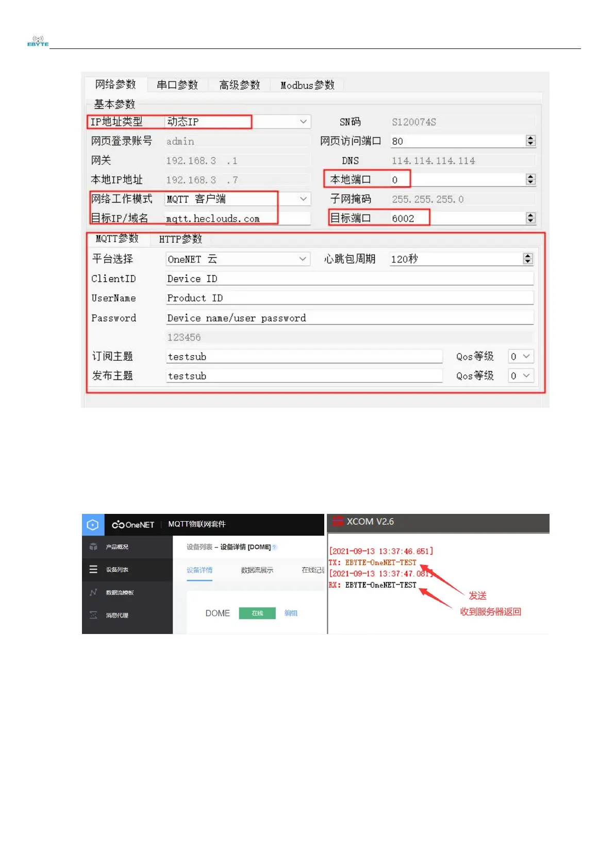Click the OneNET brand logo
Image resolution: width=614 pixels, height=868 pixels.
tap(133, 525)
